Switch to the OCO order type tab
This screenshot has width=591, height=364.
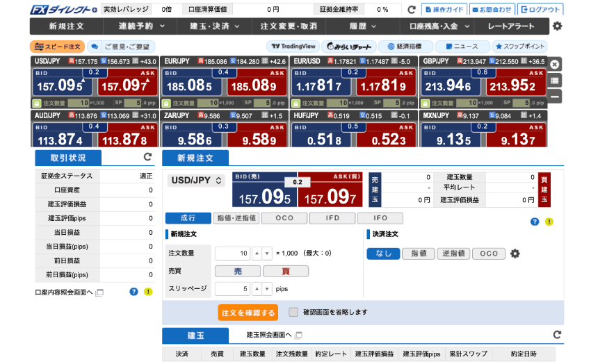point(284,218)
